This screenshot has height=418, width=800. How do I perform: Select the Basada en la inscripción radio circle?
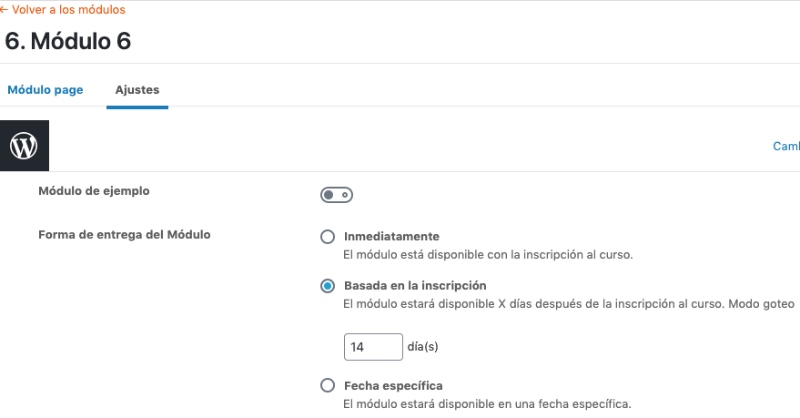[327, 286]
